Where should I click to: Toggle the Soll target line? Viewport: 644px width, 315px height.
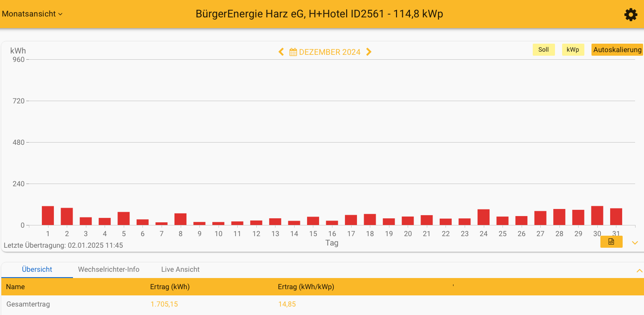click(x=543, y=49)
